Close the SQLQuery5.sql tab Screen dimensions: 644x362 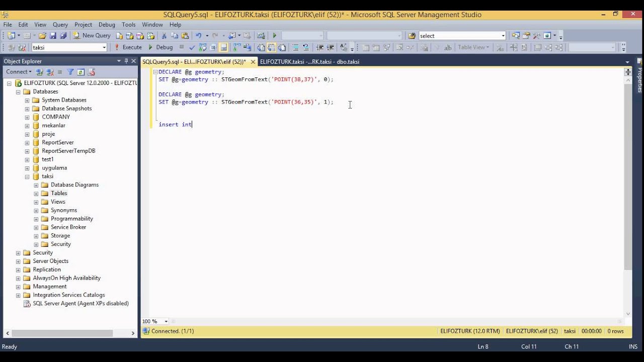pyautogui.click(x=252, y=61)
